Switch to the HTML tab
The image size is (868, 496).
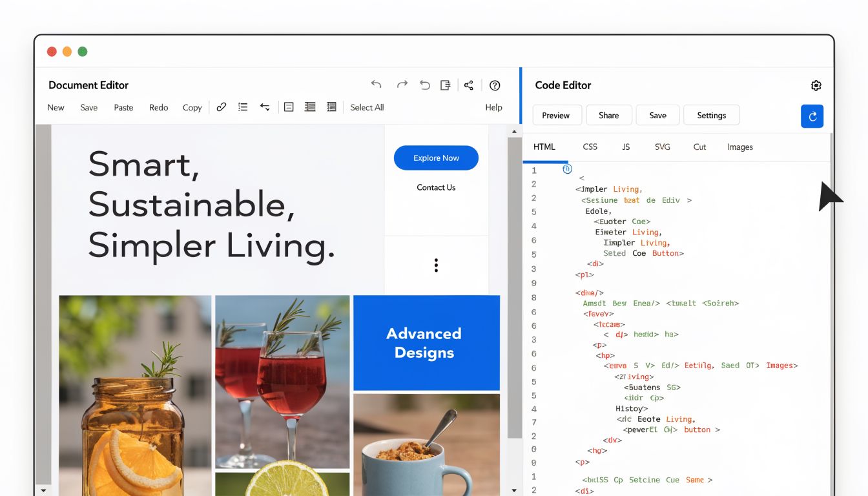click(544, 147)
